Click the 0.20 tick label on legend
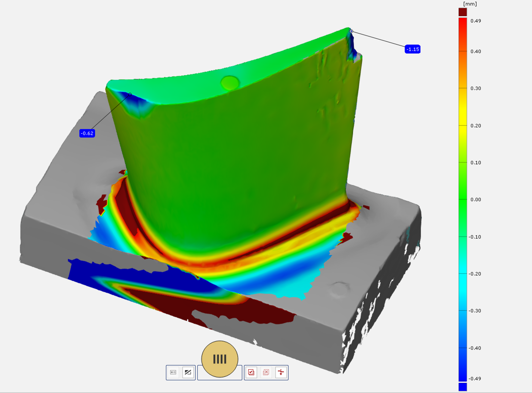 (x=476, y=126)
